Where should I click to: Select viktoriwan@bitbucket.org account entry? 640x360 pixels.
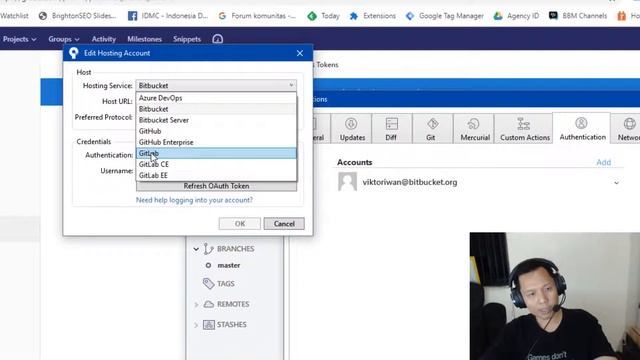[409, 182]
